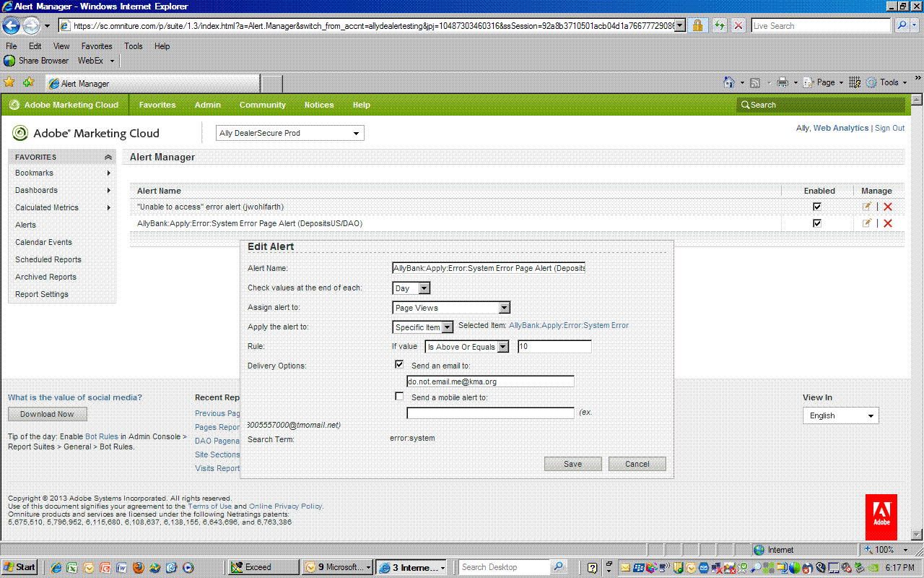Open Scheduled Reports in the sidebar

tap(48, 259)
